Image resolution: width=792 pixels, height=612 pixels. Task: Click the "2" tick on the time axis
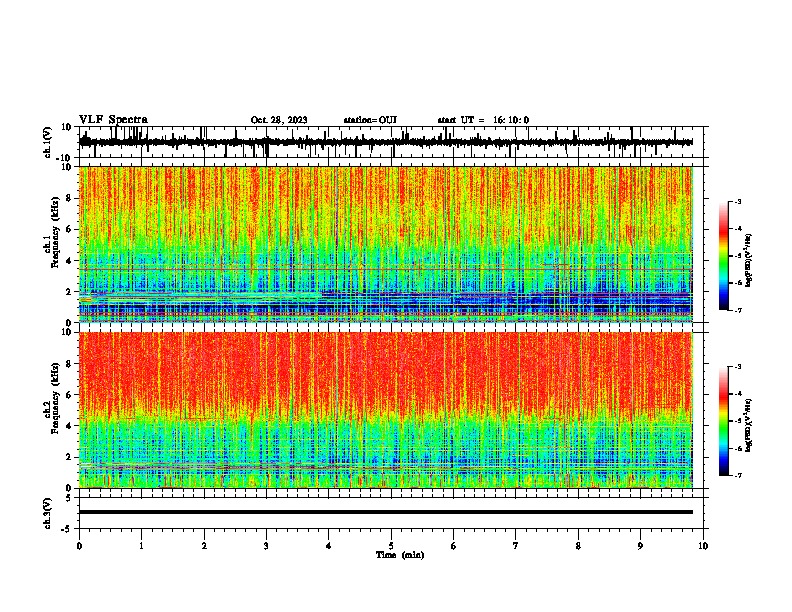point(204,546)
